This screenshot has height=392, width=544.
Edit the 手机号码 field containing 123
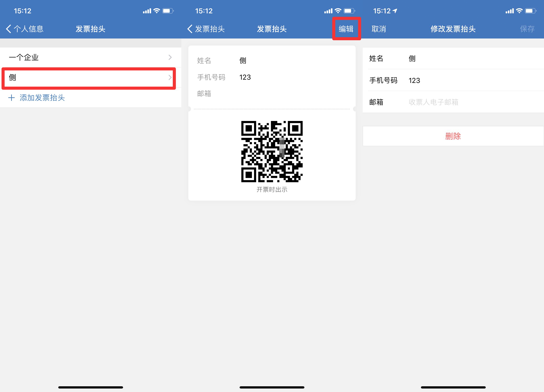tap(453, 80)
